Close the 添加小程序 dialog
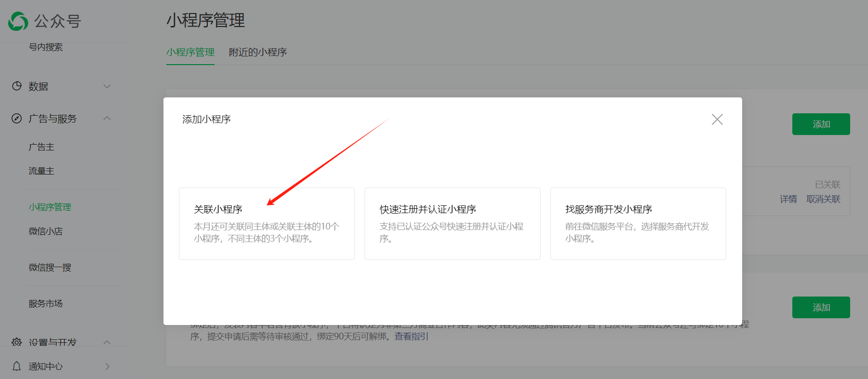This screenshot has width=868, height=379. [x=717, y=119]
